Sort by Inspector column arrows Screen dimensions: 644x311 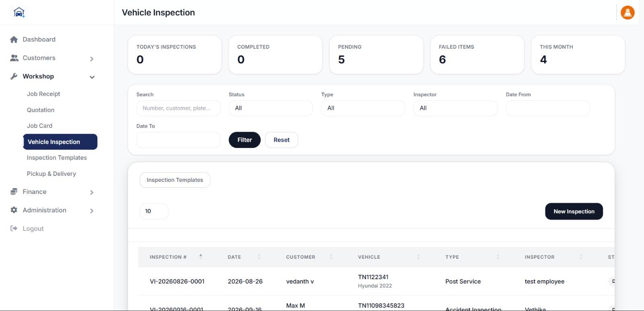(581, 257)
